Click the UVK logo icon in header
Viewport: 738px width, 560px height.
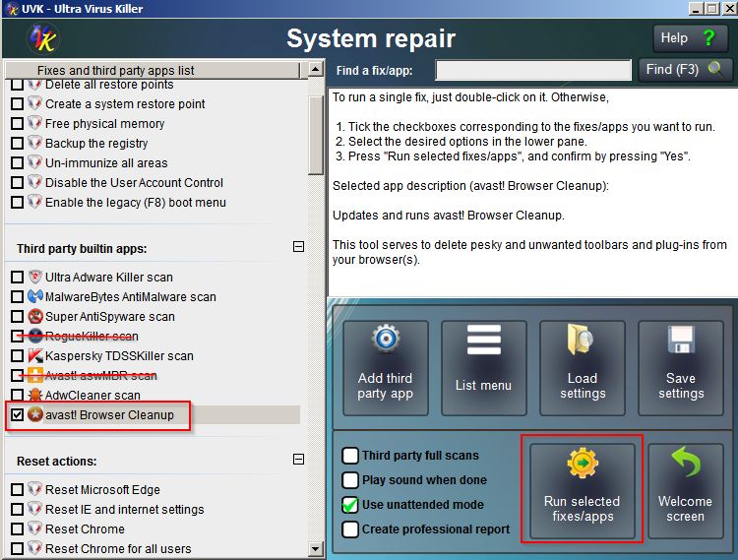click(x=43, y=38)
